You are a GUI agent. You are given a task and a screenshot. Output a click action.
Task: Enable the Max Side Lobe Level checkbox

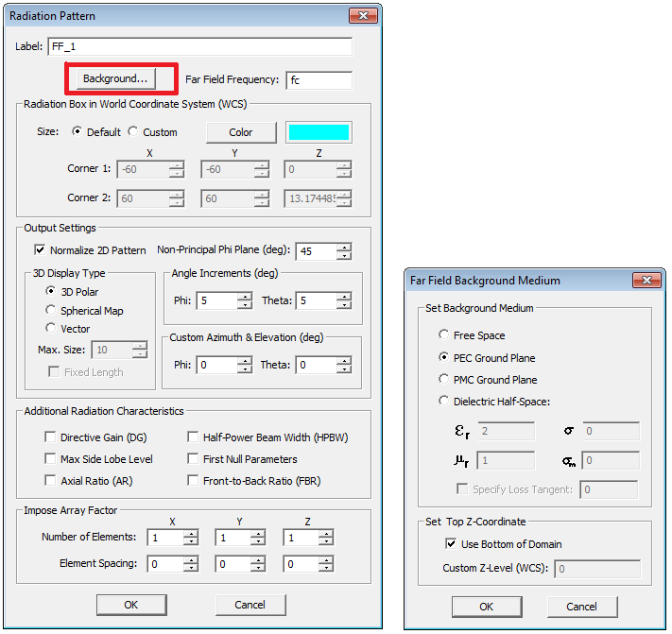50,459
